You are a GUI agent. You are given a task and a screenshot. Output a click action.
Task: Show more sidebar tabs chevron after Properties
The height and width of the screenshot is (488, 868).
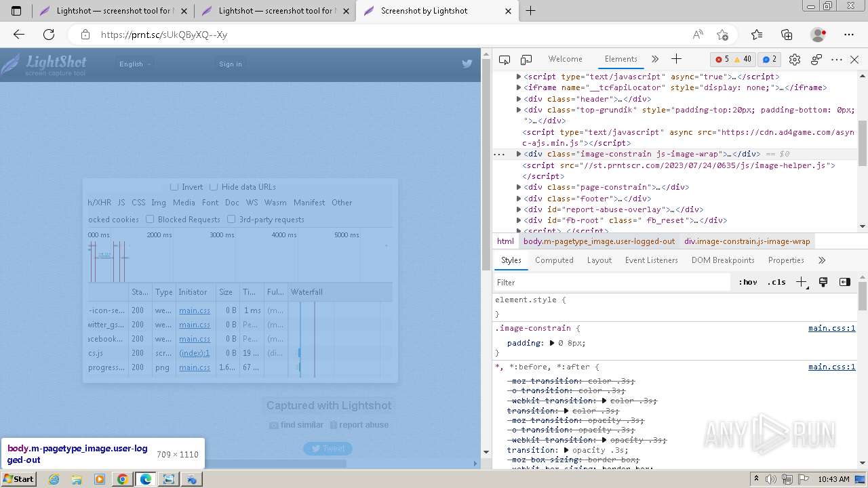coord(822,260)
